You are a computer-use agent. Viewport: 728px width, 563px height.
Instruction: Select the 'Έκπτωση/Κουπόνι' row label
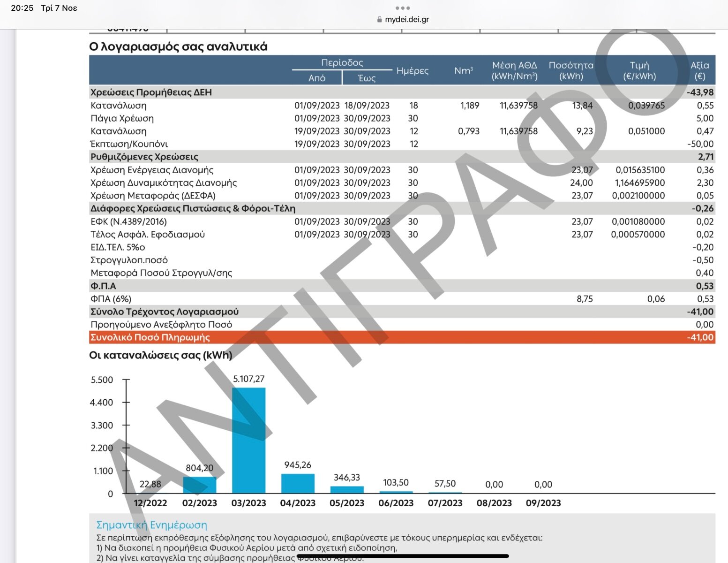click(129, 144)
